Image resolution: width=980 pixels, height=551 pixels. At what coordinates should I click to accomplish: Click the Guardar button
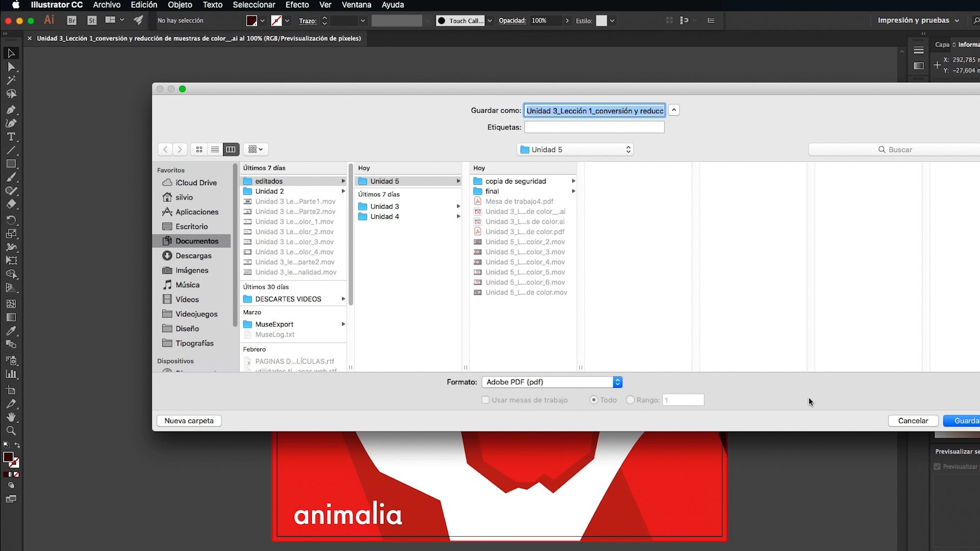point(962,420)
